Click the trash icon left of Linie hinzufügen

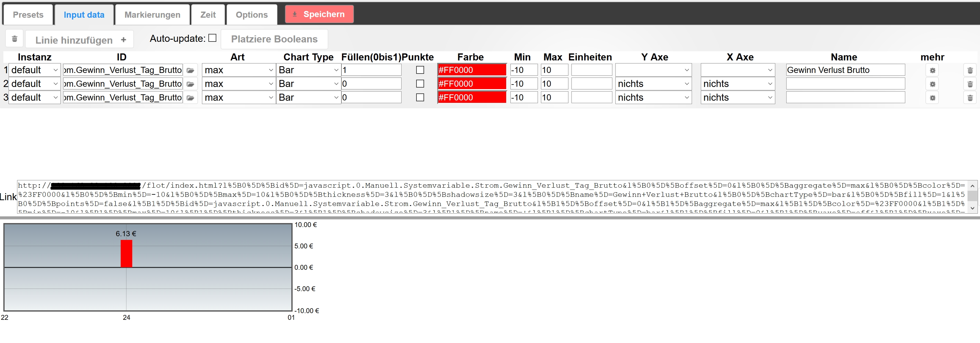pyautogui.click(x=14, y=39)
